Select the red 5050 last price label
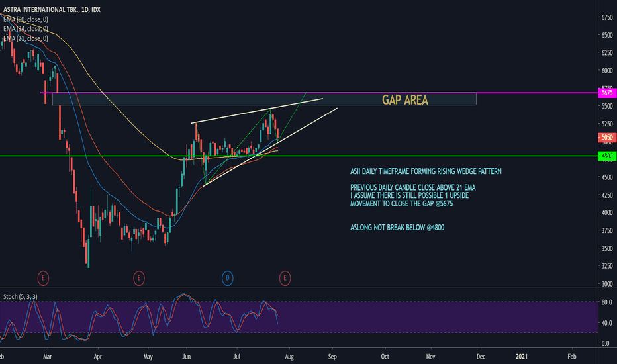 click(x=607, y=138)
